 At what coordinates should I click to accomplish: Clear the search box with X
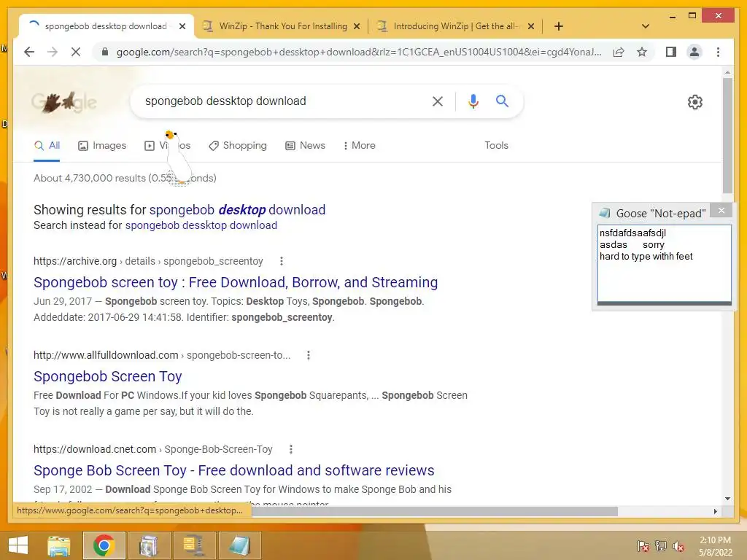point(438,101)
